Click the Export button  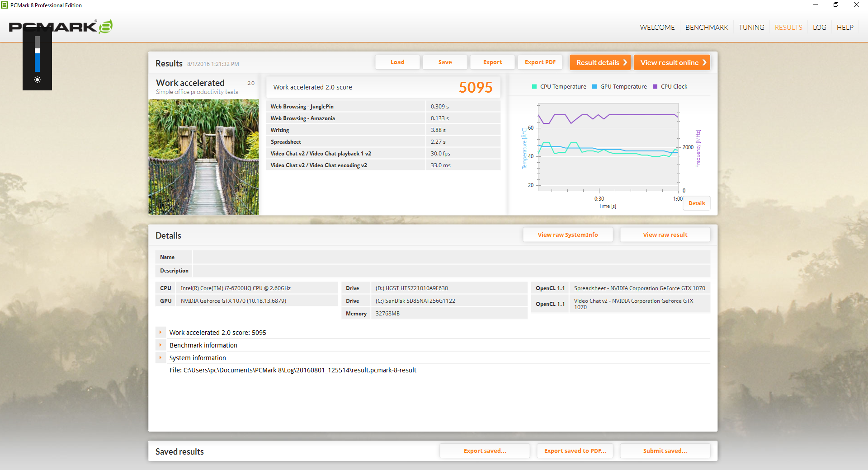pos(492,62)
